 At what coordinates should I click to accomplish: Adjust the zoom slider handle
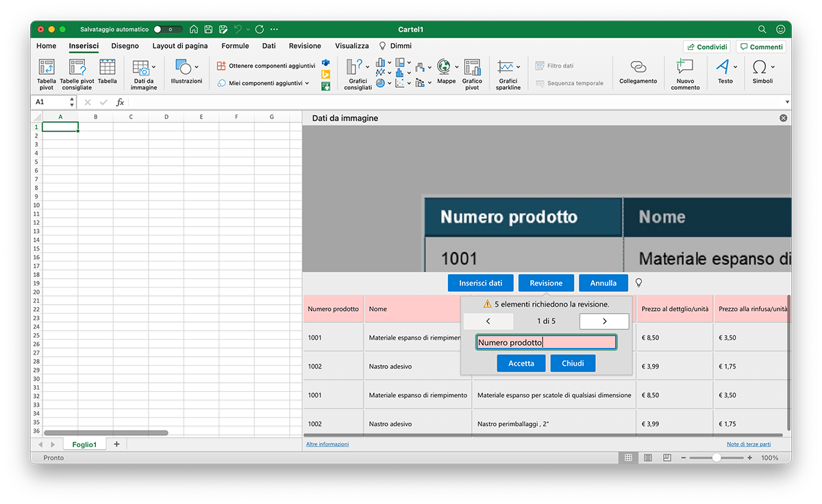716,457
